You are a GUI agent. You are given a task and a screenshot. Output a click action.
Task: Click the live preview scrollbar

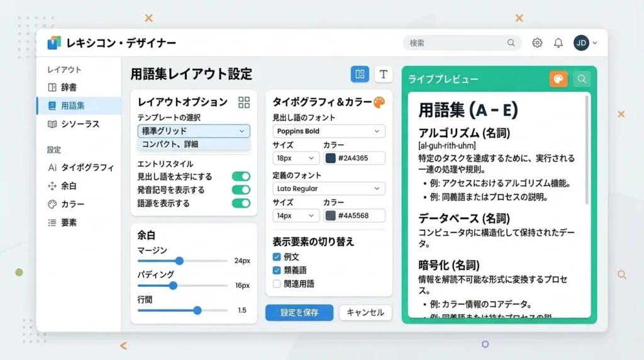coord(587,150)
